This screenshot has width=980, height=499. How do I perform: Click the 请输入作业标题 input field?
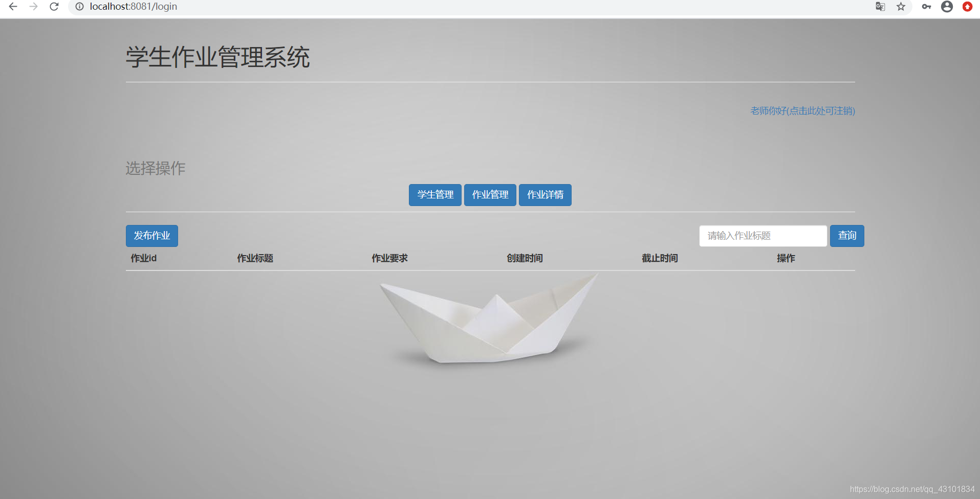pyautogui.click(x=762, y=236)
